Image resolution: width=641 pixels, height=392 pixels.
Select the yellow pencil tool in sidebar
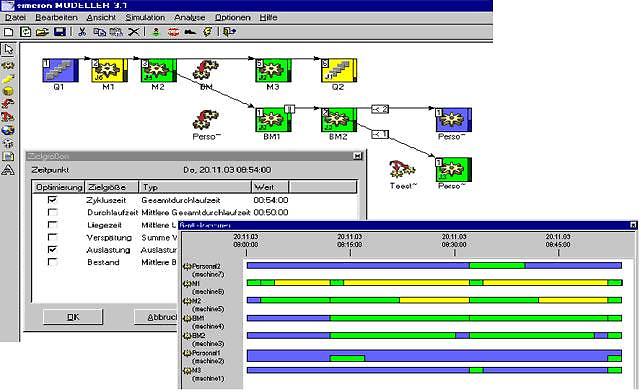coord(8,78)
